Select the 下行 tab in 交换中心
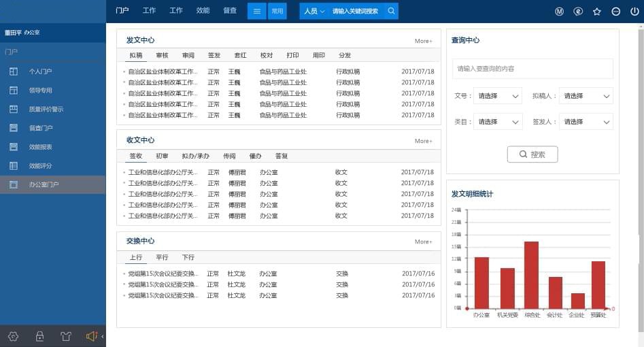 188,257
